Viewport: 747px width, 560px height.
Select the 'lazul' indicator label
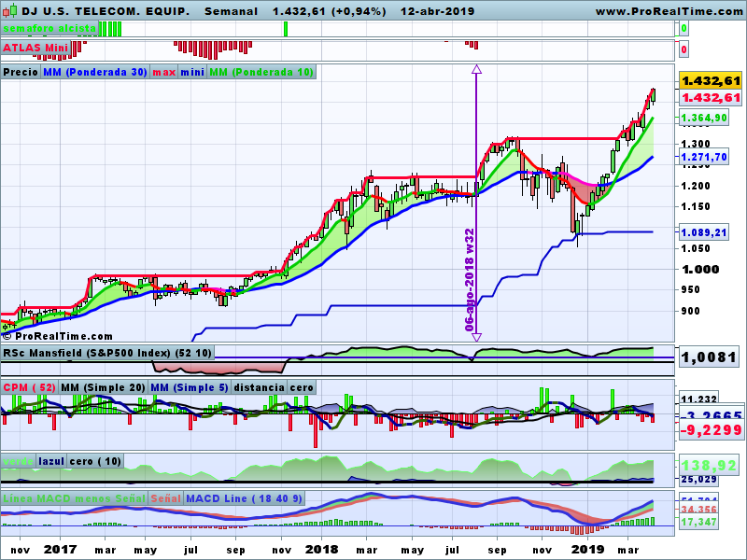(51, 461)
